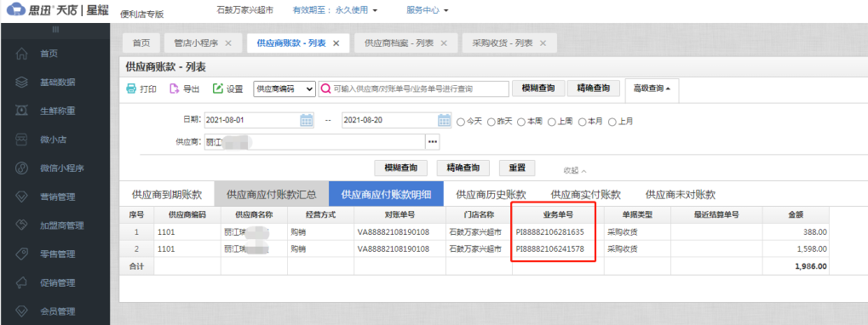Open the 基础数据 layers icon
The width and height of the screenshot is (868, 325).
pos(21,83)
